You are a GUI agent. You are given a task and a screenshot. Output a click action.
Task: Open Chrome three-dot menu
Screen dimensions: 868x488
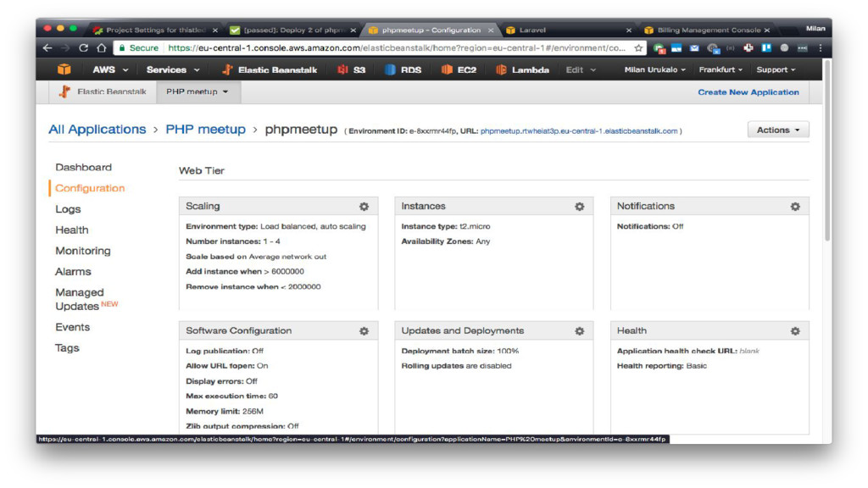tap(820, 48)
